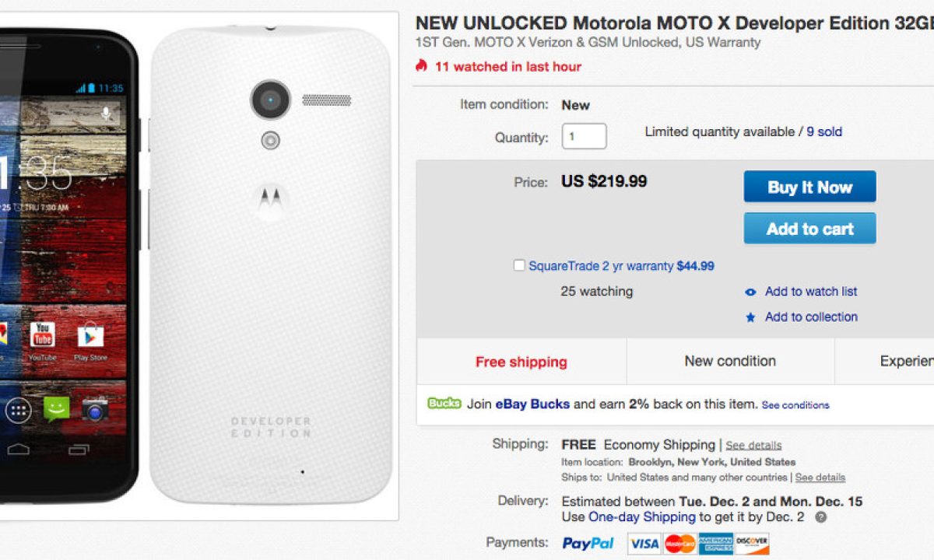Select the Free shipping tab

(521, 362)
